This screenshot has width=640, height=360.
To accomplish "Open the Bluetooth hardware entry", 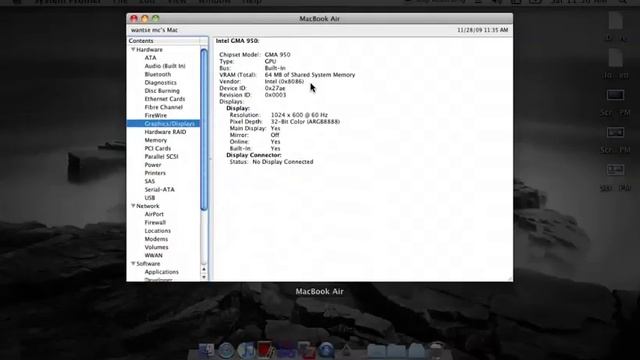I will pyautogui.click(x=158, y=74).
